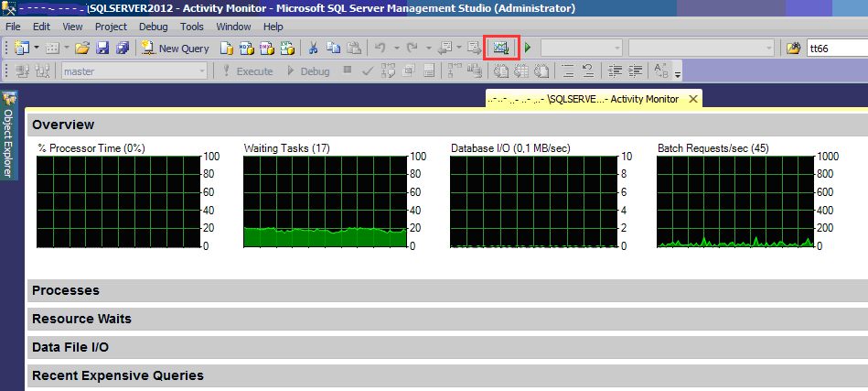868x391 pixels.
Task: Click the Parse checkmark icon
Action: (x=368, y=71)
